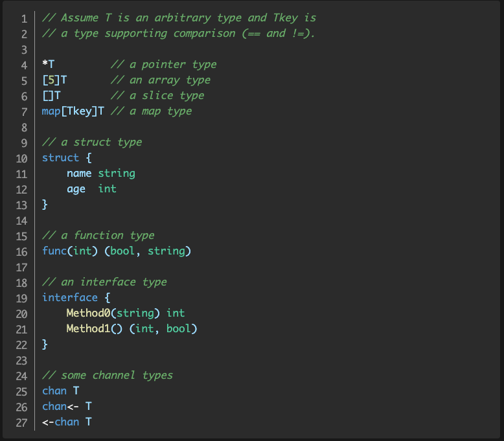Click the 'chan<- T' send channel line

point(67,407)
